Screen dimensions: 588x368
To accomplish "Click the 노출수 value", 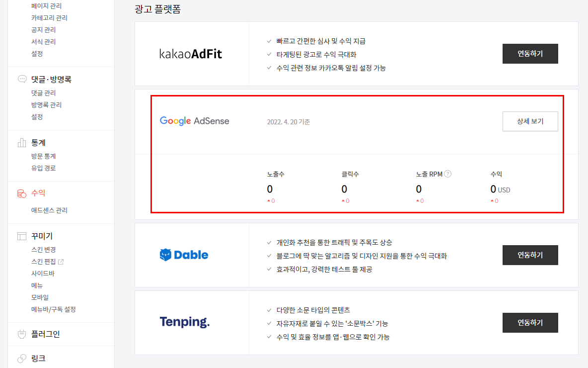I will 270,189.
